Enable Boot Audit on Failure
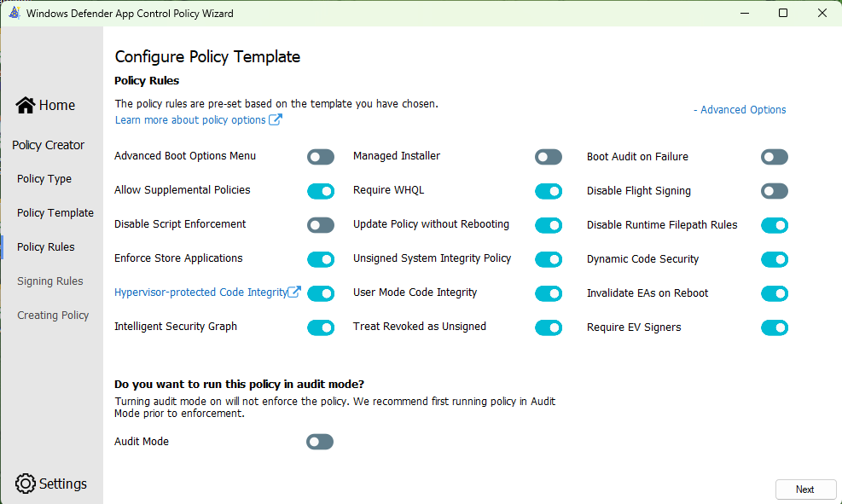 [x=775, y=157]
